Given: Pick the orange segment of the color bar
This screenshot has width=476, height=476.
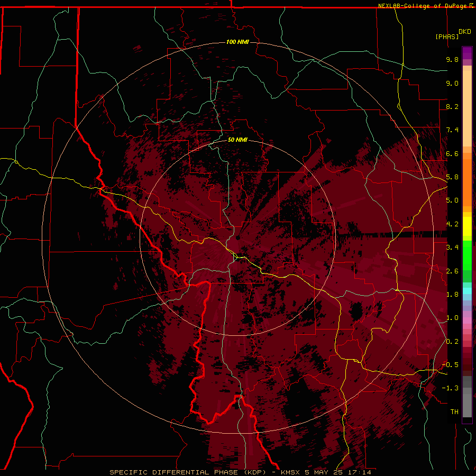Looking at the screenshot, I should 467,182.
